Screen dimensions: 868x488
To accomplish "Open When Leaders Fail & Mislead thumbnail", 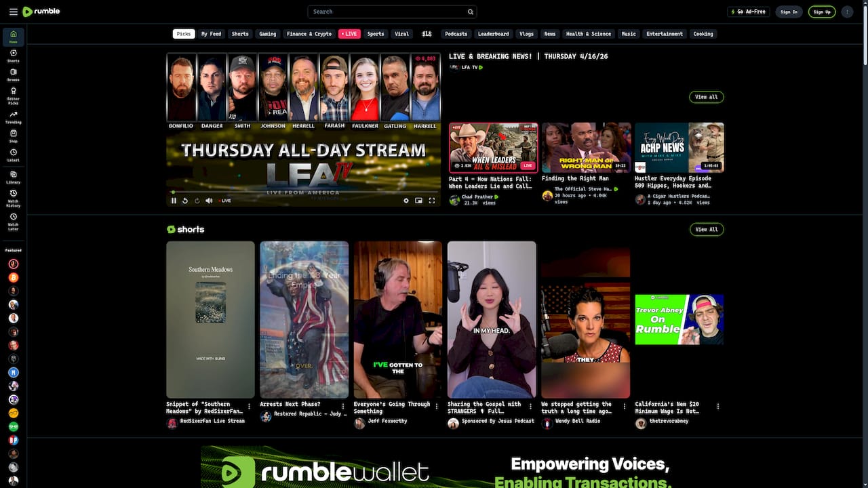I will [x=493, y=148].
